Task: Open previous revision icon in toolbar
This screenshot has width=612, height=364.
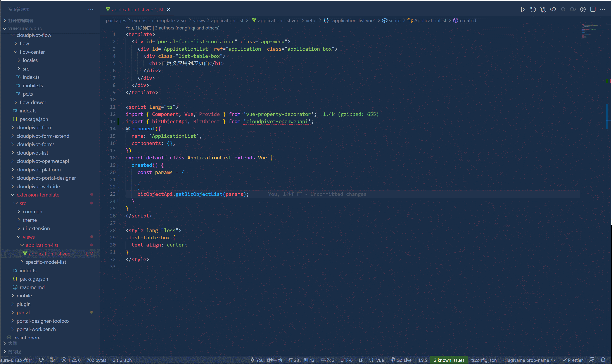Action: 553,10
